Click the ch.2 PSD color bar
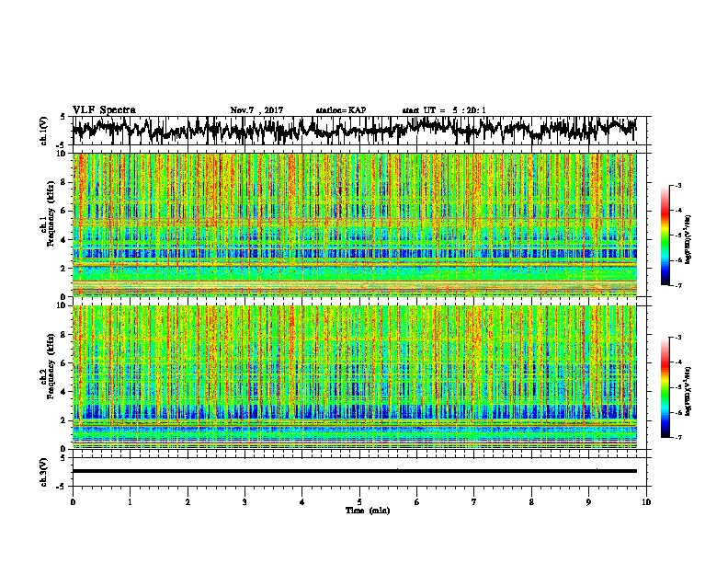Screen dimensions: 728x563 665,387
